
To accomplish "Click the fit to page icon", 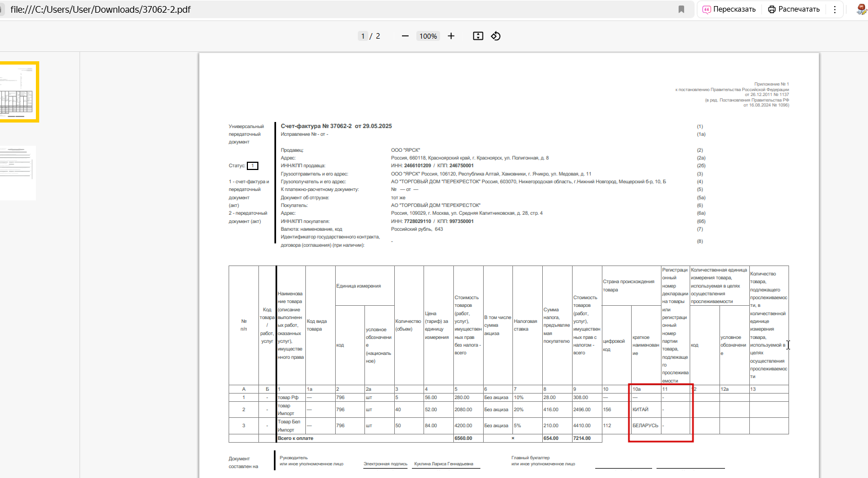I will tap(478, 36).
